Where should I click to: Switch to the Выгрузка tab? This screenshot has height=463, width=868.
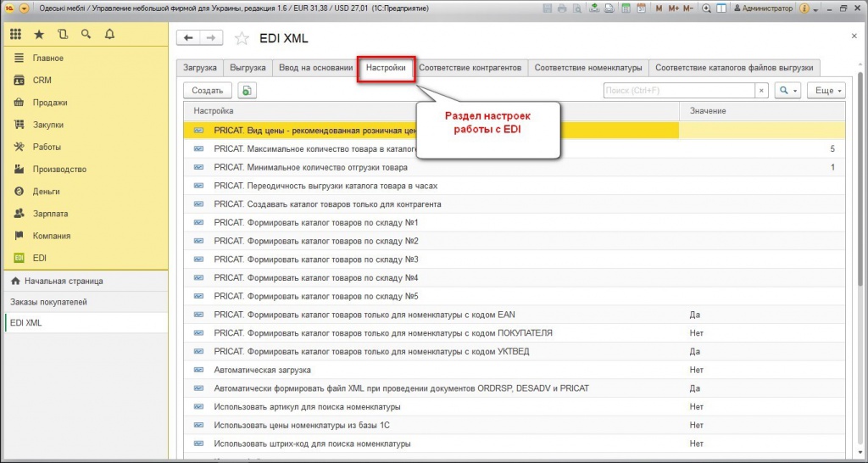coord(248,68)
